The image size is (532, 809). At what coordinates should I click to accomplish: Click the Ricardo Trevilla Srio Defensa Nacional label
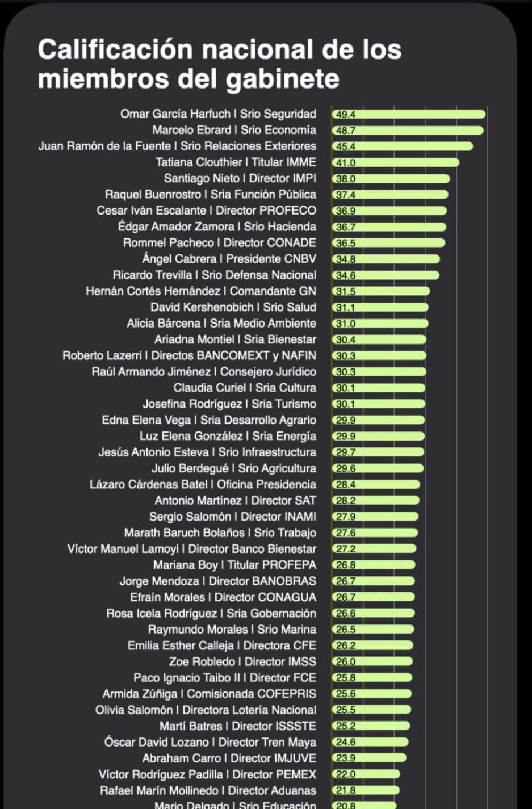tap(214, 275)
